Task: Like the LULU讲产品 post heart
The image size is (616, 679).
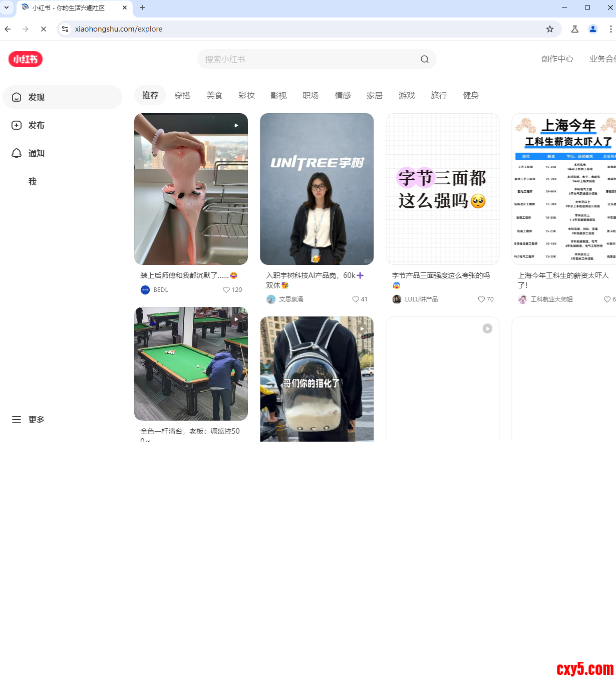Action: (481, 299)
